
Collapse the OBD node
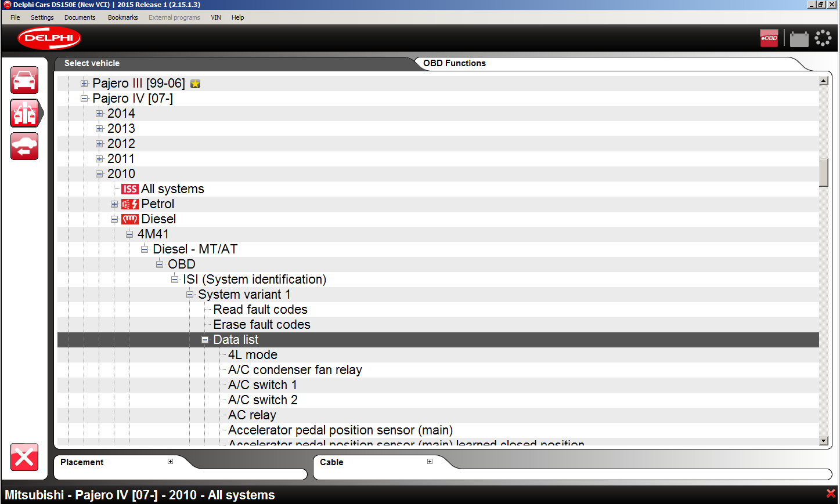(160, 264)
